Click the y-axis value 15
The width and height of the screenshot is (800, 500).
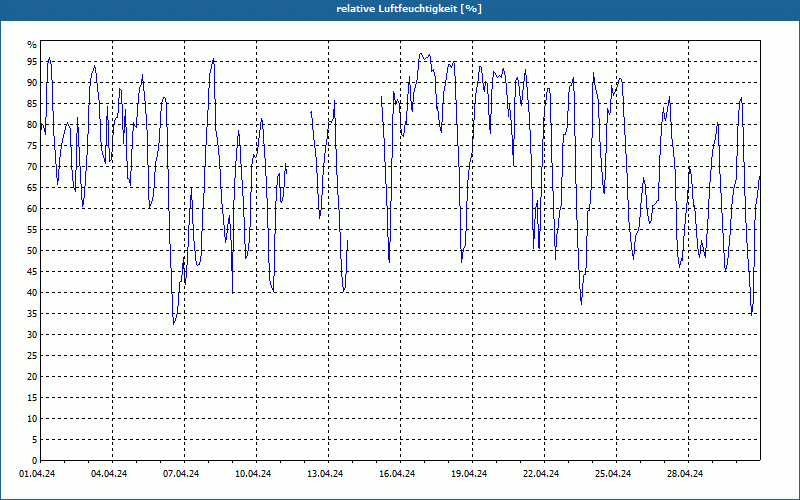pos(32,397)
